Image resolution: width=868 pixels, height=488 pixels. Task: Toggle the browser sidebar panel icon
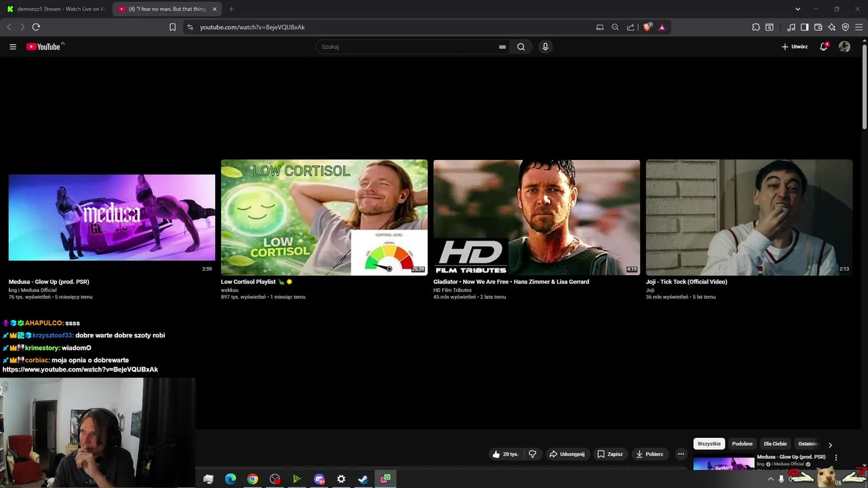pos(804,27)
